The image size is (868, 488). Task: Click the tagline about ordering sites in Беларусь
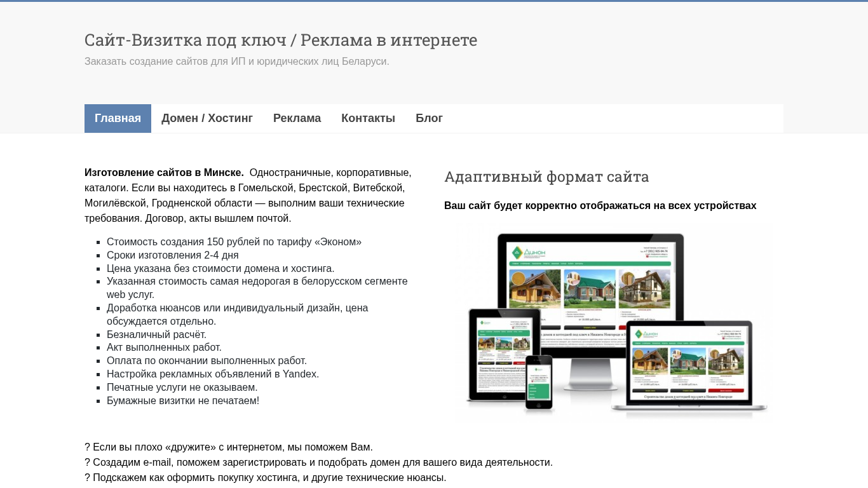[236, 62]
